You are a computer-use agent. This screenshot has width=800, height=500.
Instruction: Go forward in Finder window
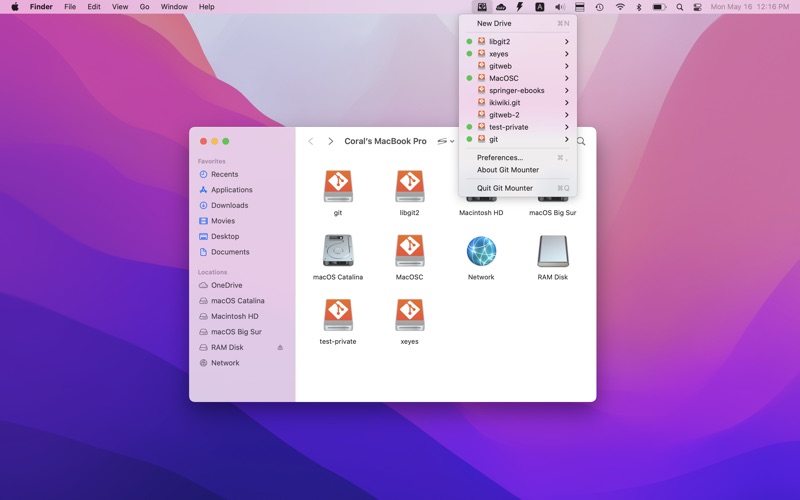[x=331, y=141]
